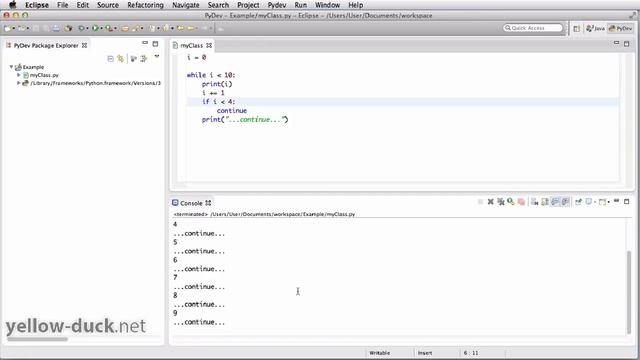The height and width of the screenshot is (360, 640).
Task: Click the Open Perspective icon
Action: [x=576, y=28]
